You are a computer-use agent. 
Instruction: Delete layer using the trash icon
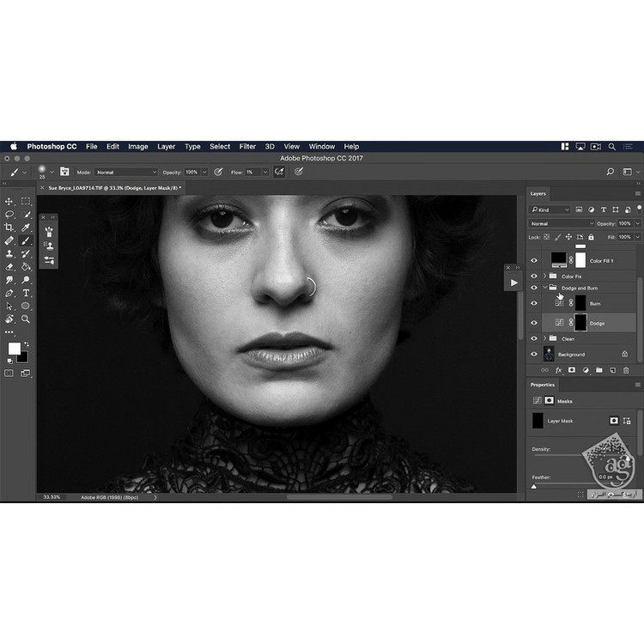point(625,370)
